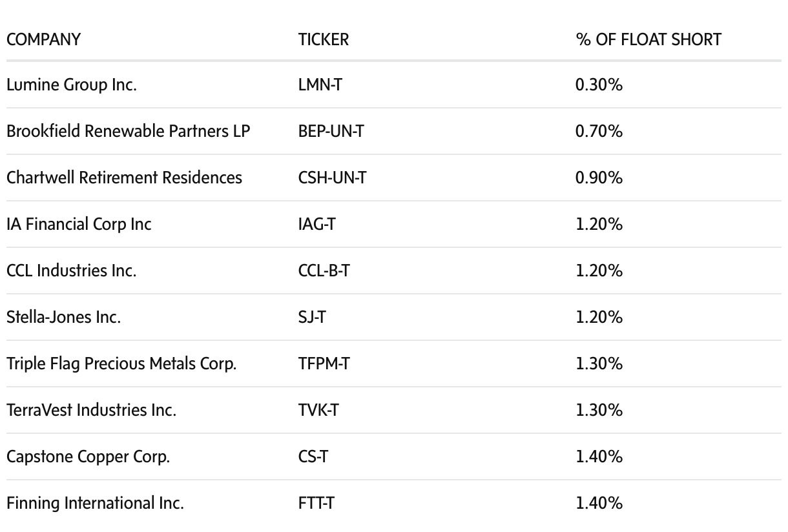This screenshot has width=788, height=532.
Task: Click float short percentage for Stella-Jones
Action: [599, 317]
